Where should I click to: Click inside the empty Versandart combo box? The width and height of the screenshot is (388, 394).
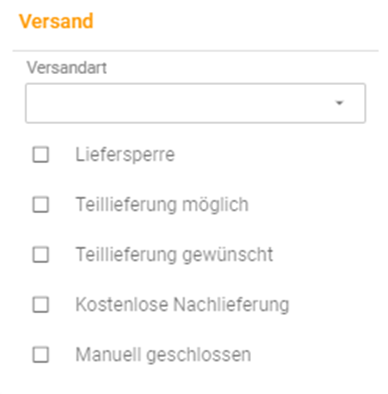coord(195,103)
